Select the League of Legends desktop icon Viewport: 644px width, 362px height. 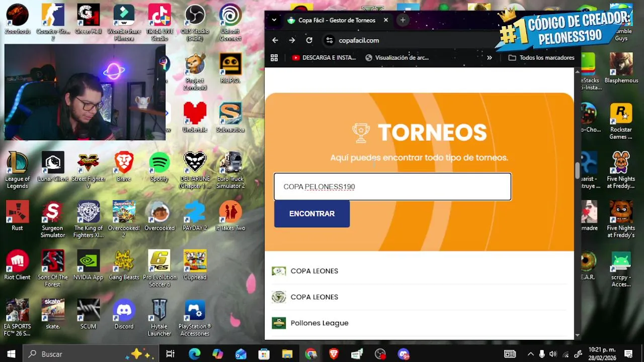(x=17, y=170)
